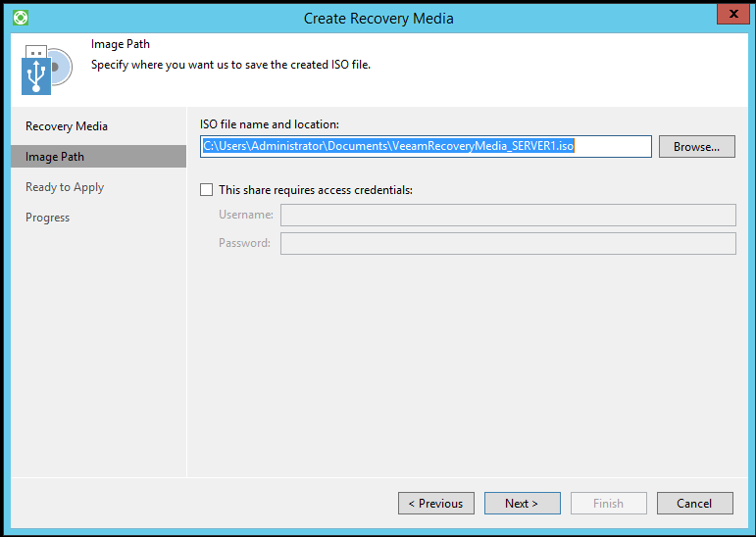Image resolution: width=756 pixels, height=537 pixels.
Task: Click the Create Recovery Media title bar
Action: coord(378,18)
